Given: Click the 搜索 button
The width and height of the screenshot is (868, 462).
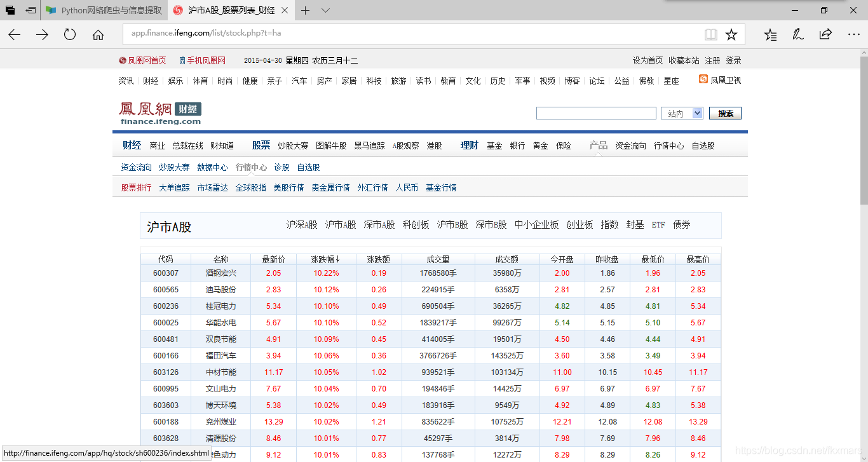Looking at the screenshot, I should coord(725,113).
